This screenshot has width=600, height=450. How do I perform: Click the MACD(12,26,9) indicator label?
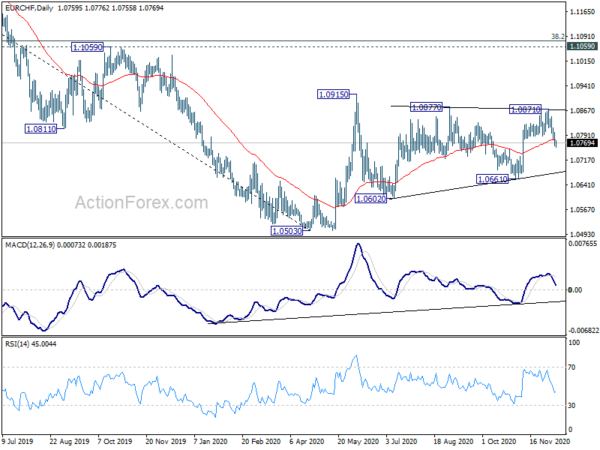pos(30,245)
